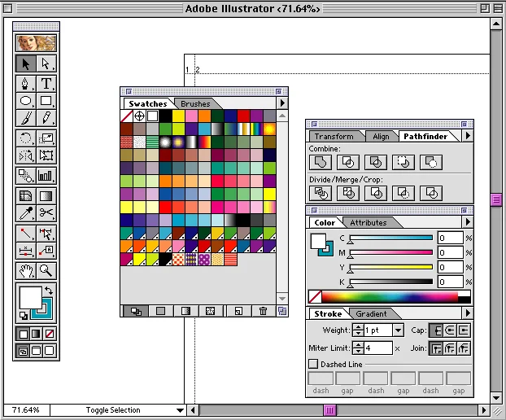This screenshot has width=506, height=420.
Task: Click the Weight stepper arrows
Action: click(x=358, y=330)
